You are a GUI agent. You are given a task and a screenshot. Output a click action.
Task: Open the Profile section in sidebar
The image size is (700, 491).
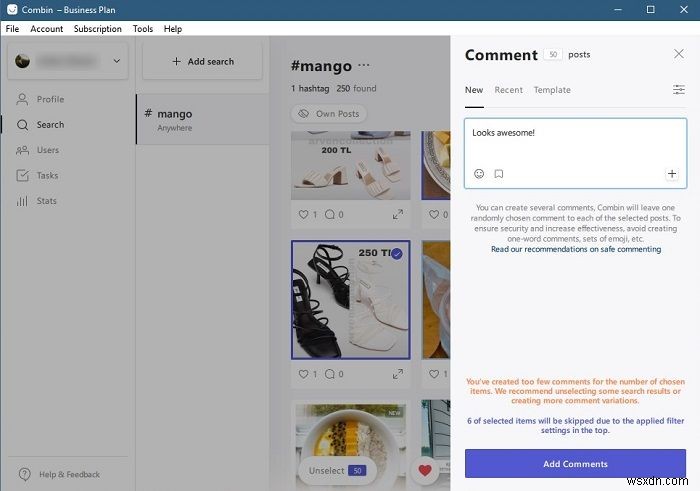pos(40,99)
